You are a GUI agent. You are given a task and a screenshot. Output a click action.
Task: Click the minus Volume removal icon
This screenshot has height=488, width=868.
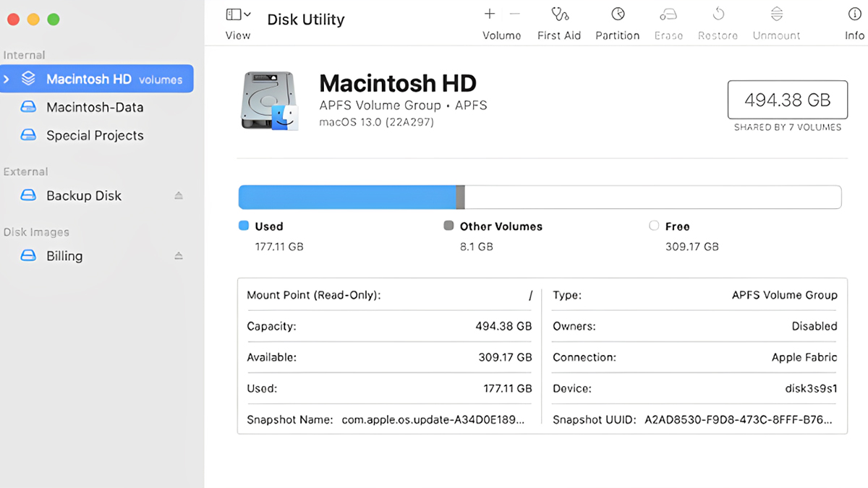[x=514, y=13]
